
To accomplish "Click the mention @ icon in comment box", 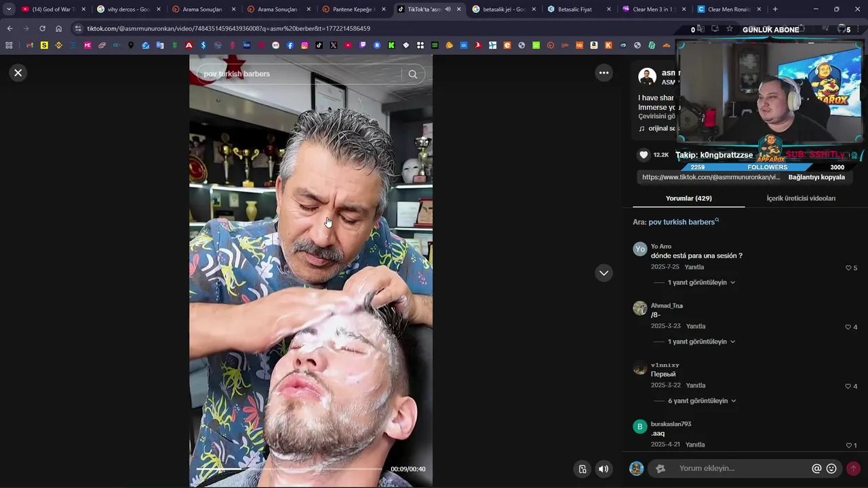I will pyautogui.click(x=816, y=468).
